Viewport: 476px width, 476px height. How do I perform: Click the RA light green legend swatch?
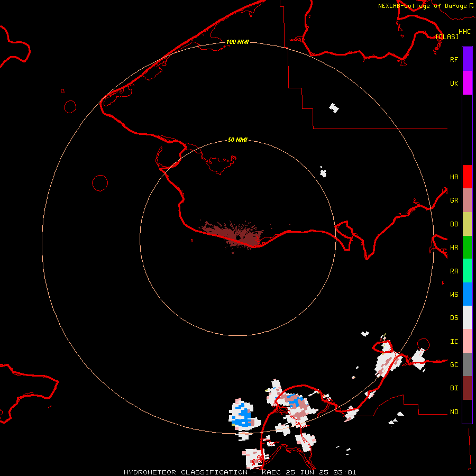[467, 271]
